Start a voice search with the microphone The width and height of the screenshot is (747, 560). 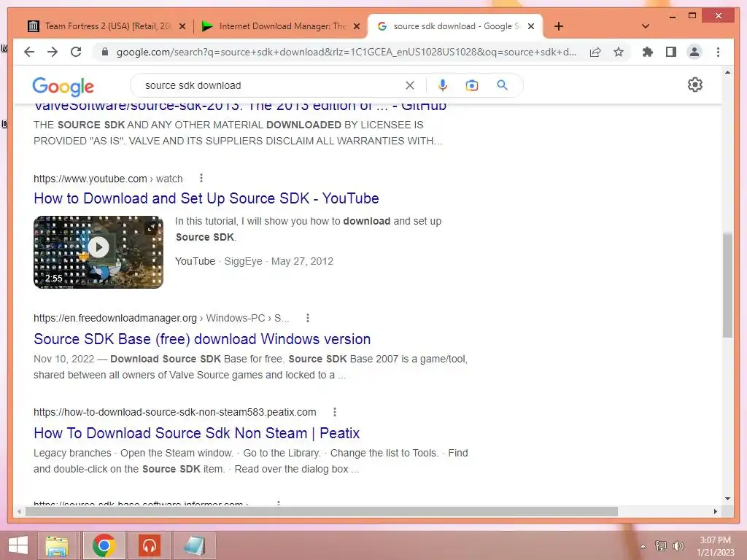point(443,85)
